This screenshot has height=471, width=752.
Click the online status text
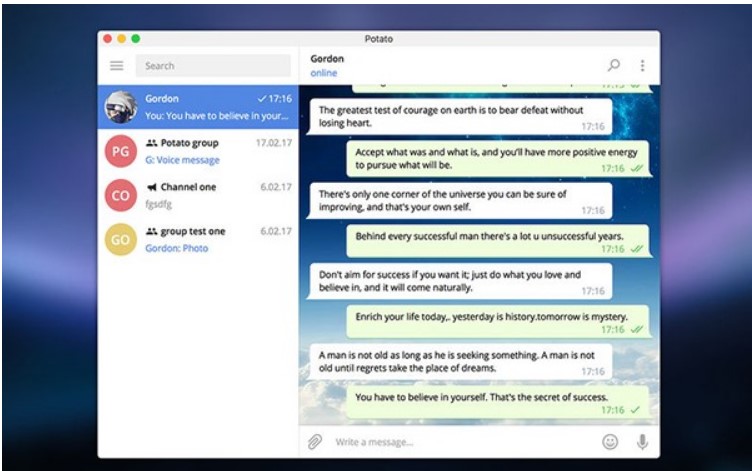point(324,73)
